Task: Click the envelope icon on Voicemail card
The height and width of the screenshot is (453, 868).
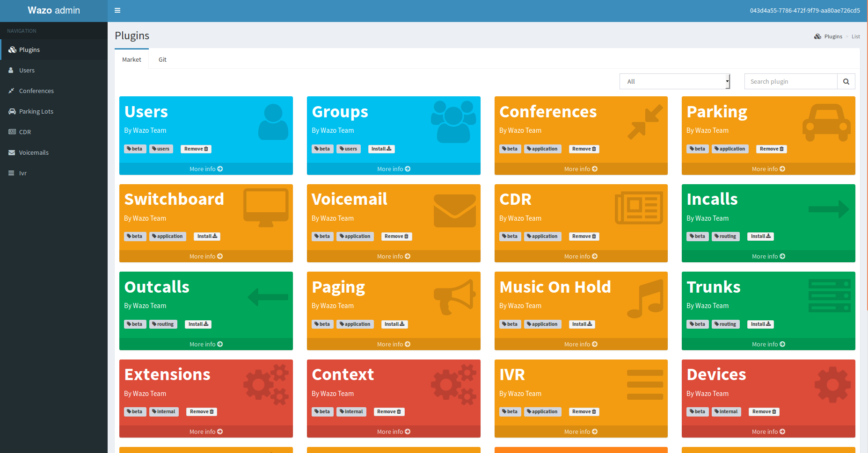Action: (x=455, y=211)
